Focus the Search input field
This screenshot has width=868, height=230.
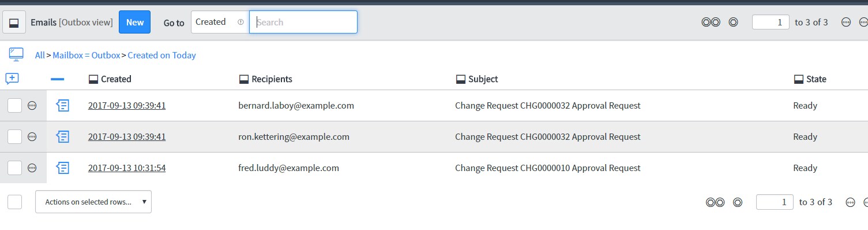click(303, 22)
